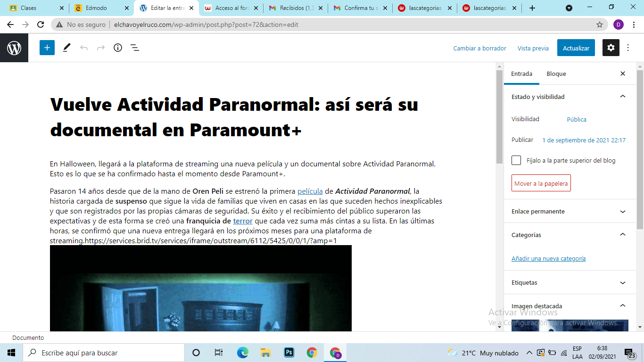The height and width of the screenshot is (362, 644).
Task: Open Cortana circle icon on taskbar
Action: coord(196,353)
